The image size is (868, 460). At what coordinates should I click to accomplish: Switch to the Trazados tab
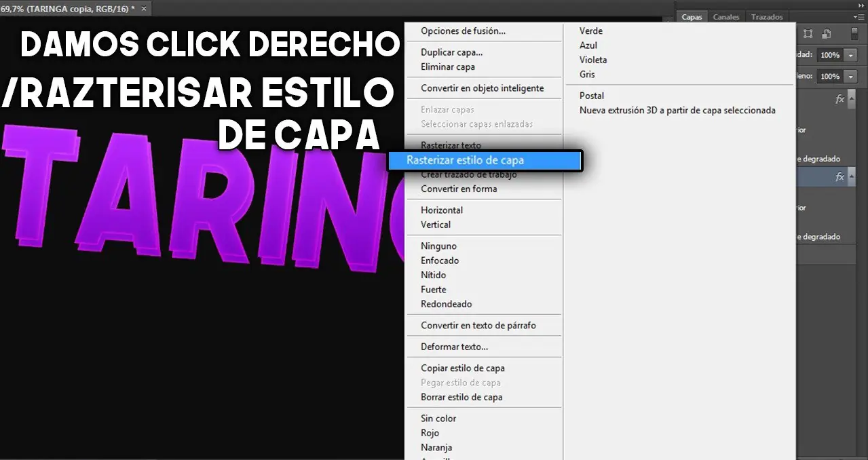point(767,17)
